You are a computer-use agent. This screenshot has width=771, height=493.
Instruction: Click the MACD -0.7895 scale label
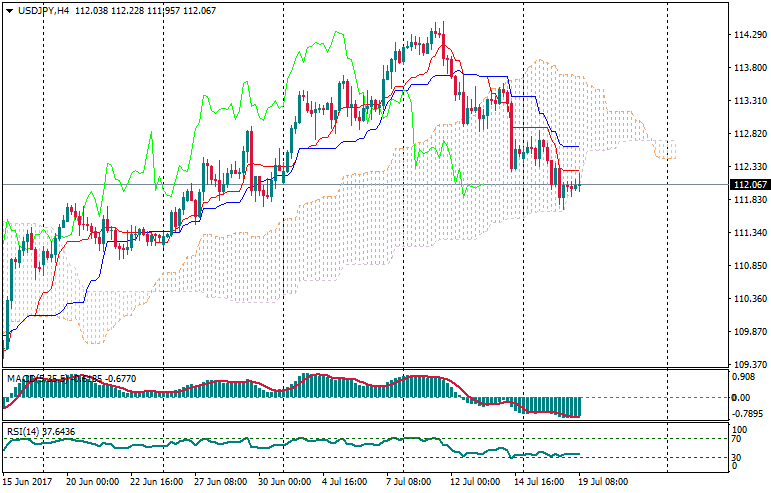point(747,412)
